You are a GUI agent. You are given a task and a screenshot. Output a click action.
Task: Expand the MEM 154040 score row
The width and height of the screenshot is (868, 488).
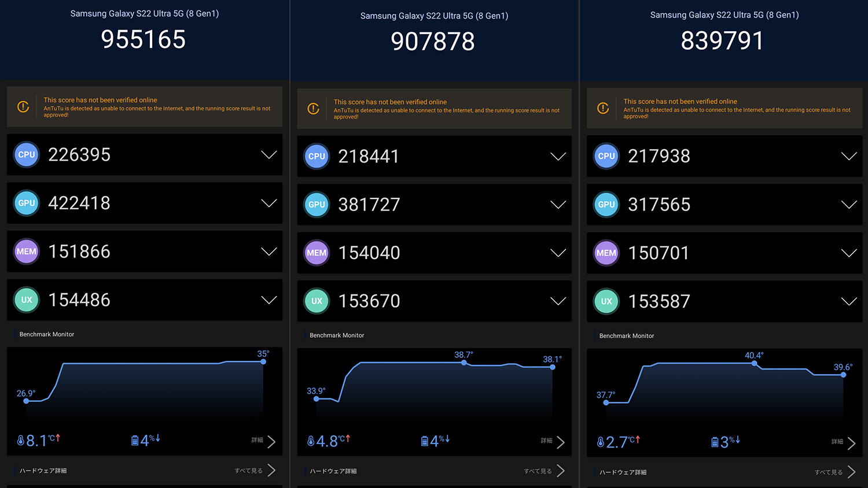(558, 253)
